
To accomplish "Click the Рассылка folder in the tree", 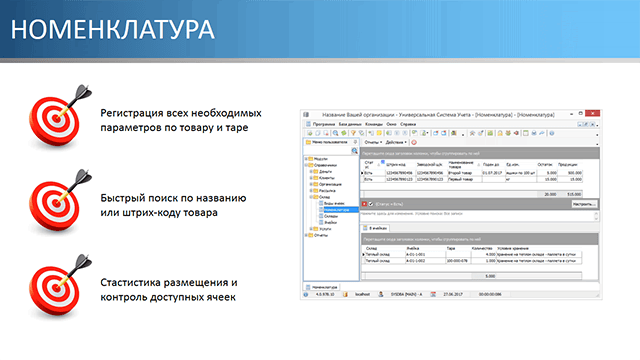I will [327, 191].
